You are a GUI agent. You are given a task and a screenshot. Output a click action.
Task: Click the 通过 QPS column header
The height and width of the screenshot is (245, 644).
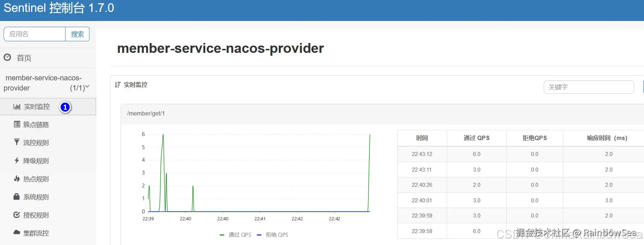[x=477, y=138]
